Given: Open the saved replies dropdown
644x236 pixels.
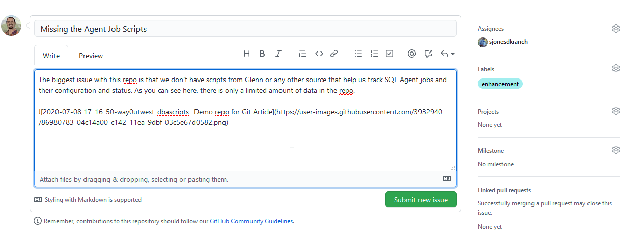Looking at the screenshot, I should [447, 54].
